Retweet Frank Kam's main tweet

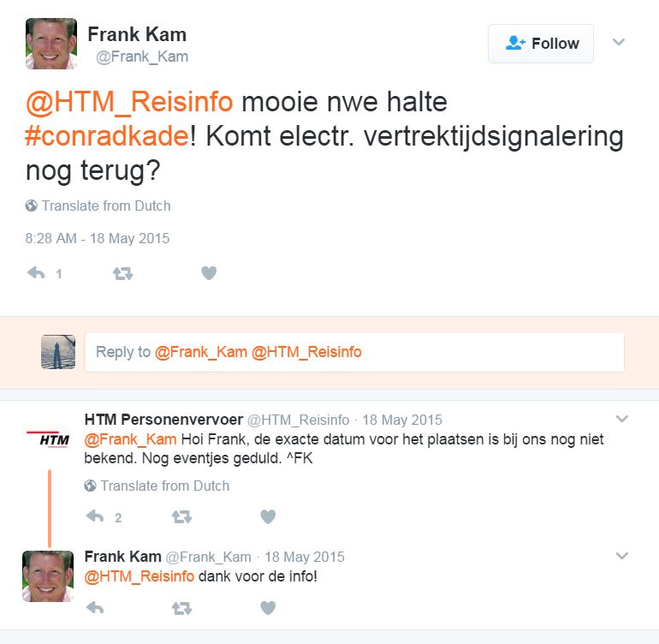[x=123, y=273]
